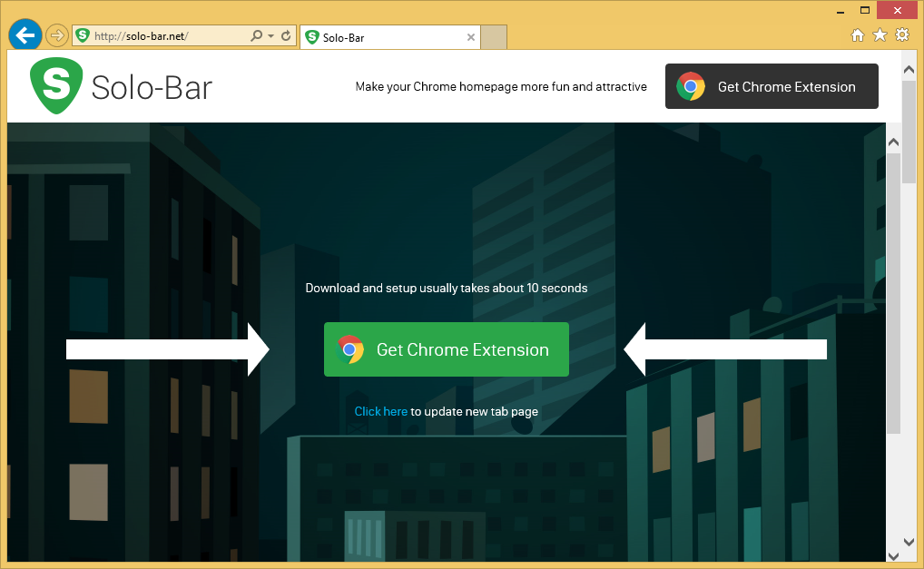This screenshot has height=569, width=924.
Task: Click 'Make your Chrome homepage more fun' tagline
Action: pos(501,86)
